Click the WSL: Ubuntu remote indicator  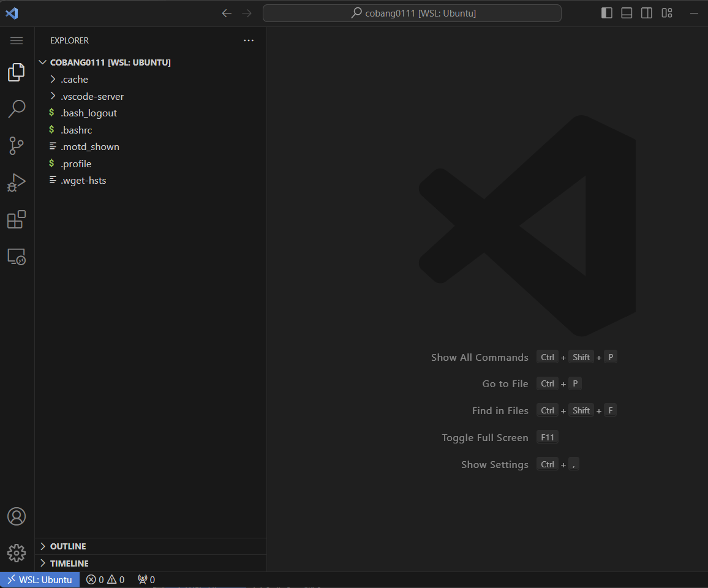tap(40, 580)
